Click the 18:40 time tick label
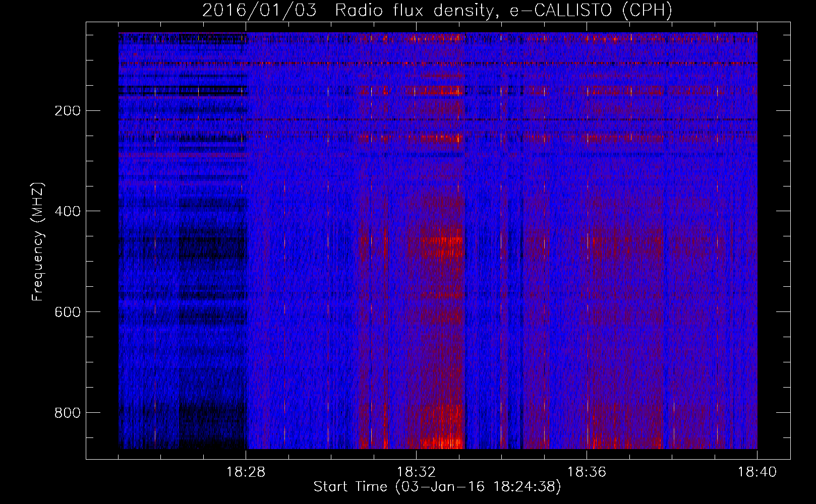 (x=757, y=472)
